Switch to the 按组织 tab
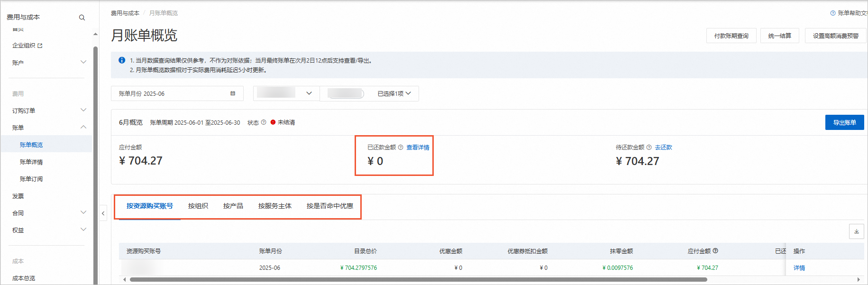868x285 pixels. coord(198,206)
